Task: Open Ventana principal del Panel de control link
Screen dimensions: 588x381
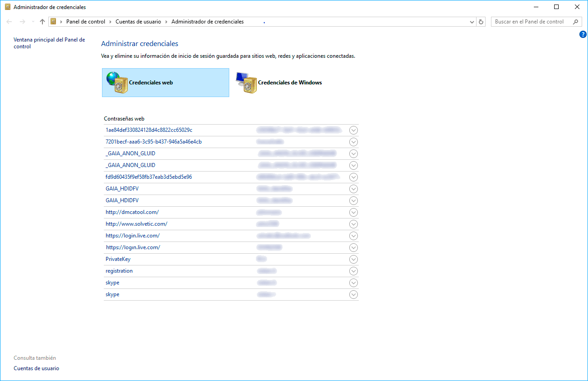Action: tap(49, 43)
